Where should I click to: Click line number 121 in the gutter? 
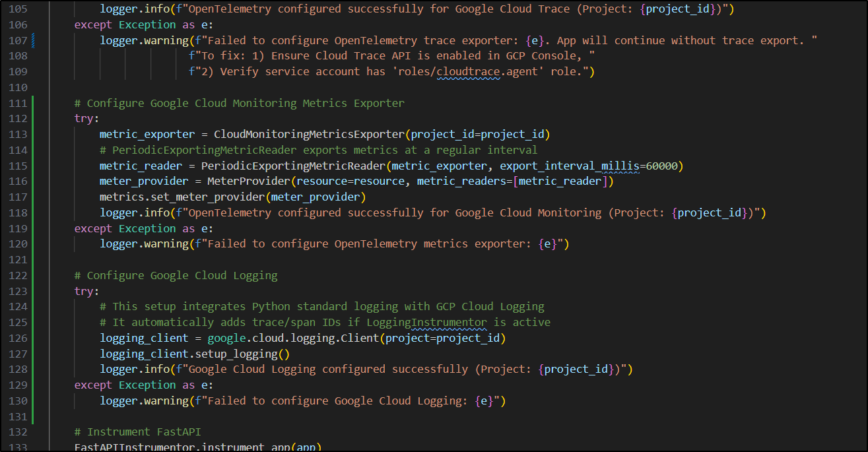point(18,259)
